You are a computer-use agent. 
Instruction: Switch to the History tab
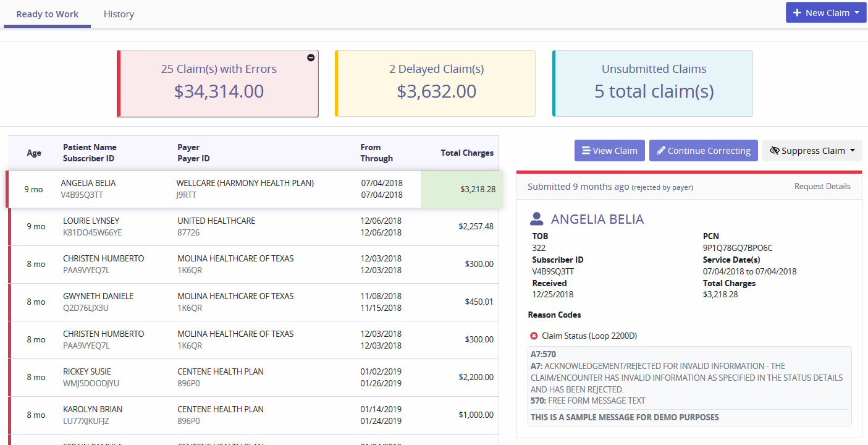[x=119, y=14]
